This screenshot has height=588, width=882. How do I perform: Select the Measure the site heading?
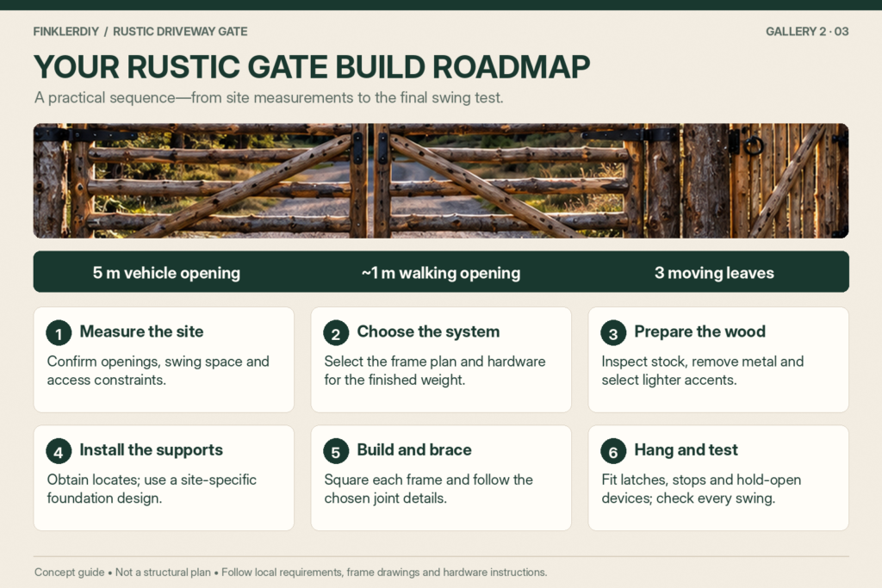click(142, 331)
